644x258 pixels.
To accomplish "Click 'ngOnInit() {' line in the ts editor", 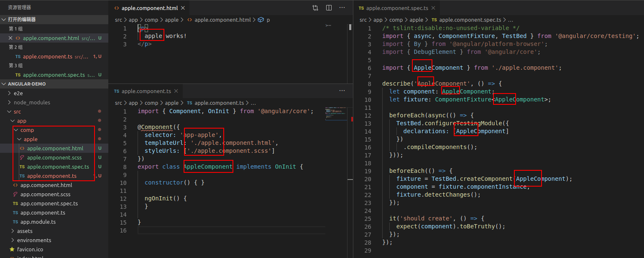I will point(166,198).
